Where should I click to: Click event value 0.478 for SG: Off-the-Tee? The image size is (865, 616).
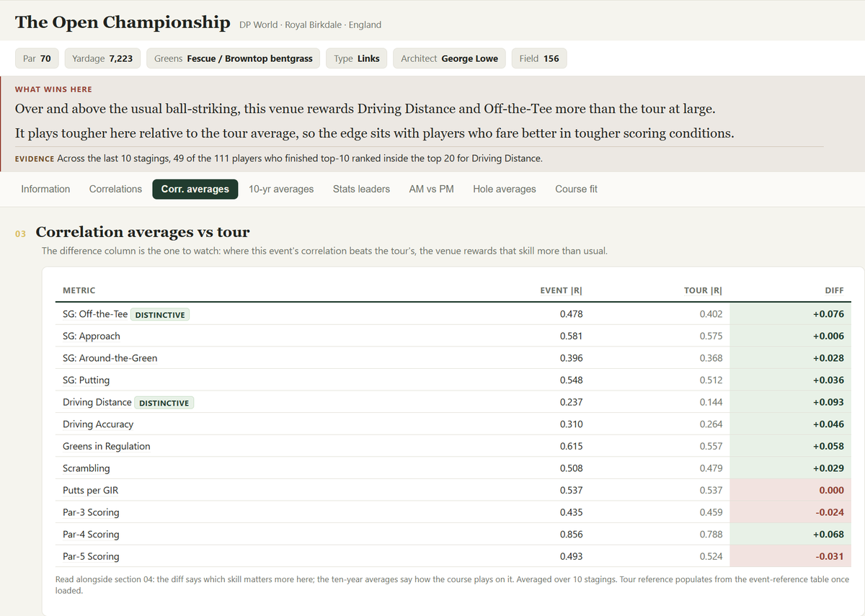tap(571, 314)
